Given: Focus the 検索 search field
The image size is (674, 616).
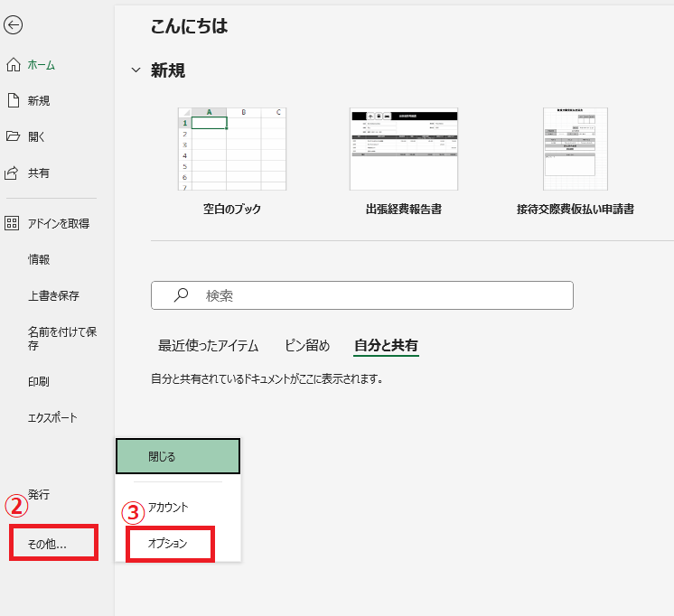Looking at the screenshot, I should point(362,295).
